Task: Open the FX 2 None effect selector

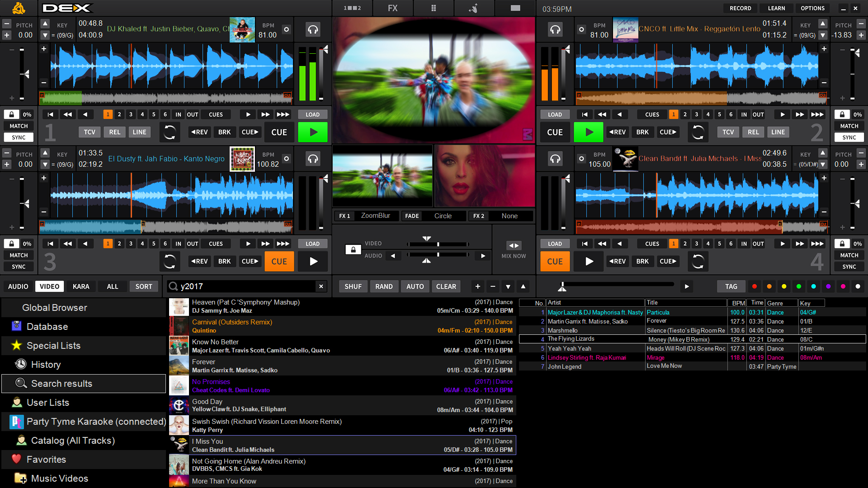Action: [509, 216]
